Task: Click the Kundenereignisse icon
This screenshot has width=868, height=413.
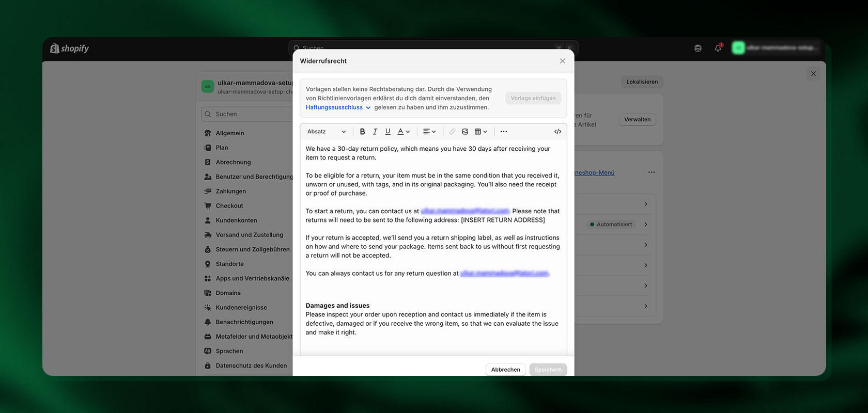Action: click(x=208, y=307)
